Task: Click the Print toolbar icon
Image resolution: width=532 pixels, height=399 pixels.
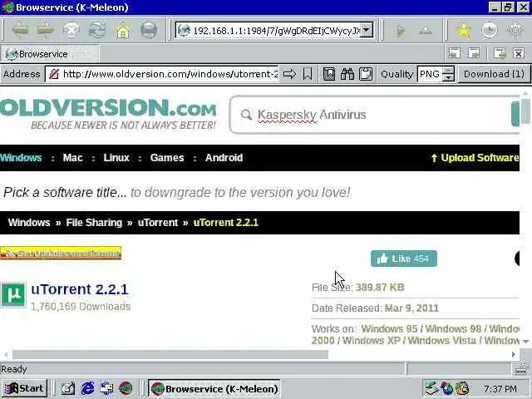Action: tap(149, 31)
